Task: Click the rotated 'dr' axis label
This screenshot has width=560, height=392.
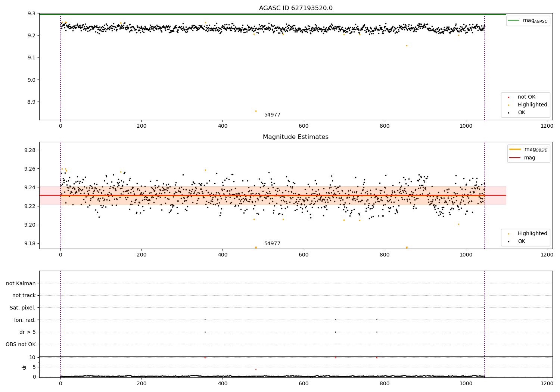Action: point(24,367)
